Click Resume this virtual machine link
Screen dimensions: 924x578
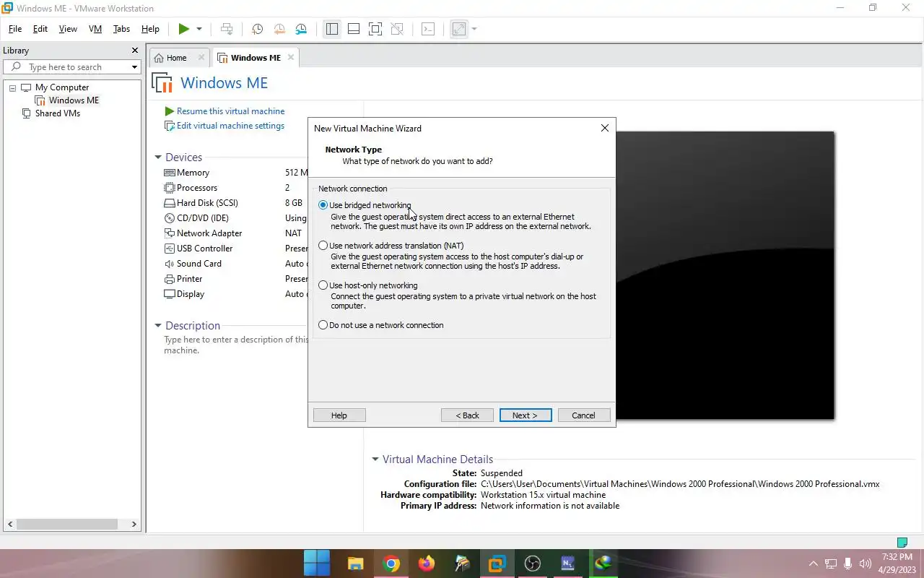click(230, 111)
